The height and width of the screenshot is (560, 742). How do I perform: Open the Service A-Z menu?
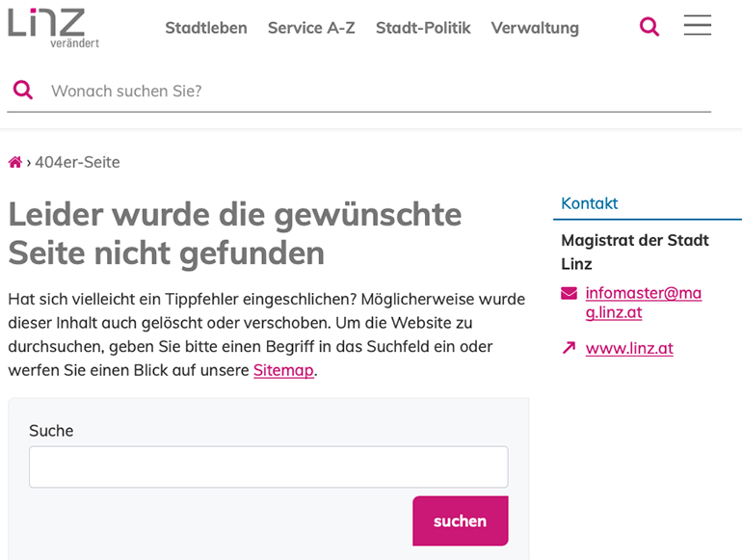pos(311,28)
